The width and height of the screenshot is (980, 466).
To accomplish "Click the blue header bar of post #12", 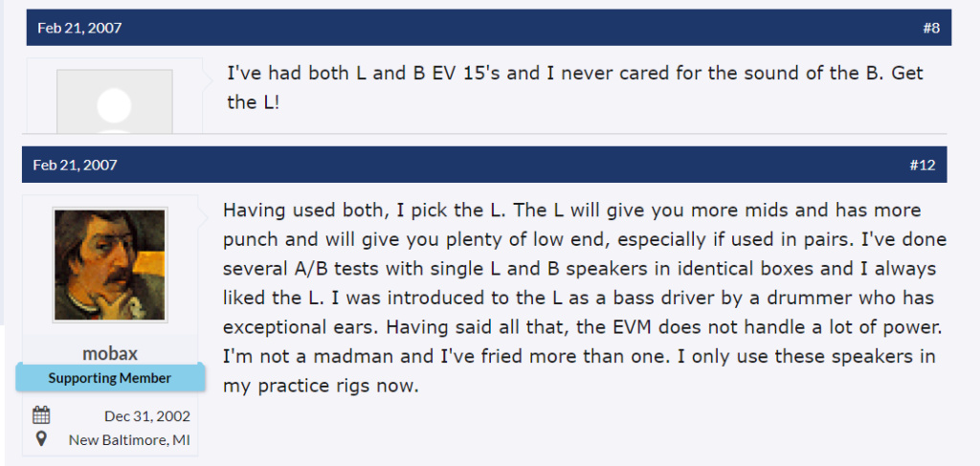I will [484, 165].
